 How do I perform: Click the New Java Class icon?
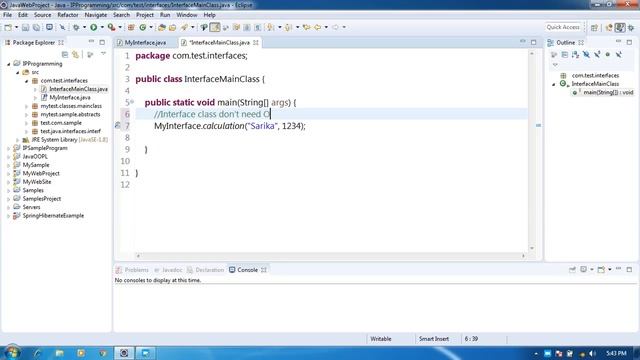click(x=142, y=27)
